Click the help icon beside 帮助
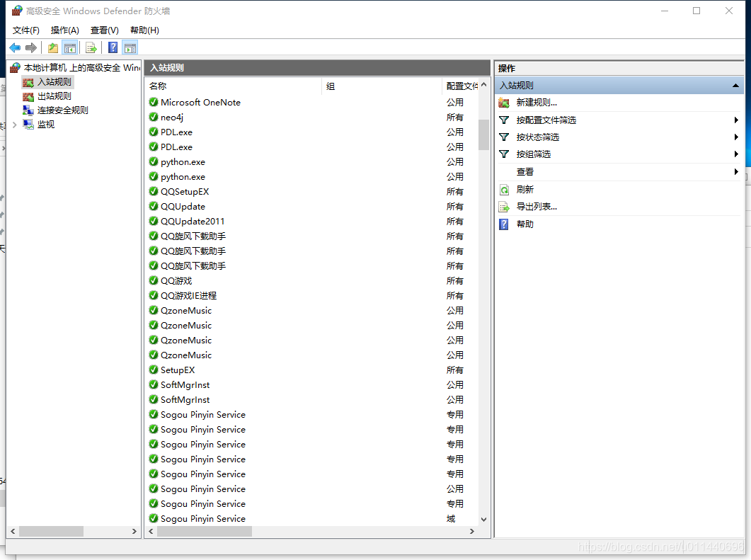 [504, 224]
